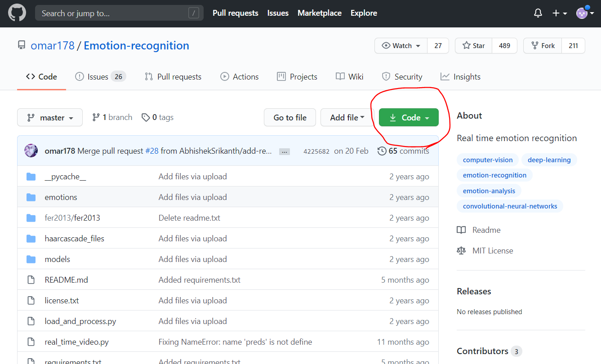Switch to the Issues tab

coord(100,77)
